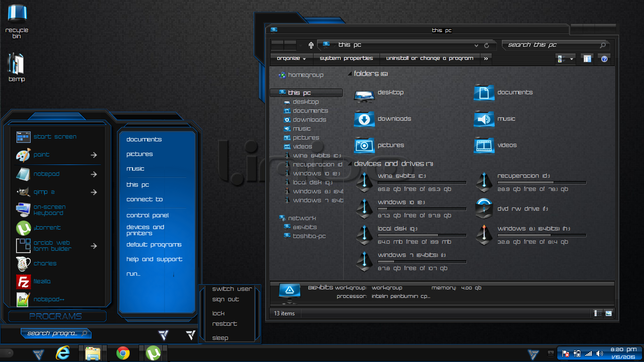This screenshot has width=644, height=362.
Task: Launch FileZilla from the start menu
Action: point(42,281)
